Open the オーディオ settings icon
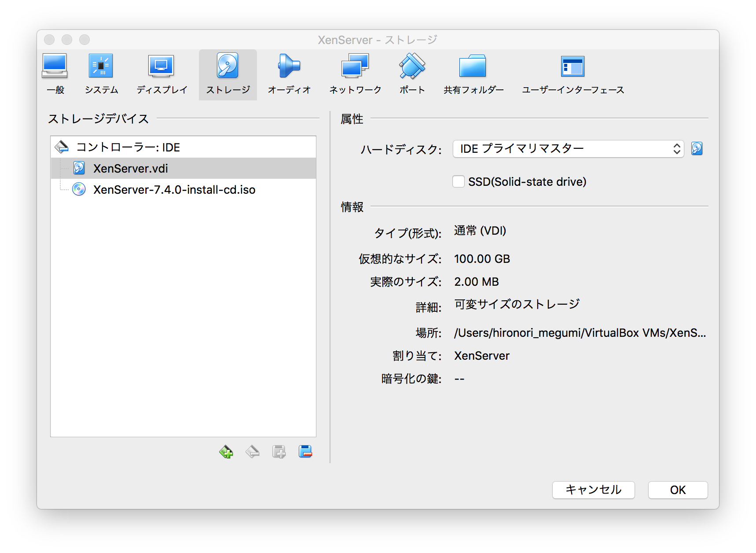The height and width of the screenshot is (553, 756). pyautogui.click(x=289, y=74)
